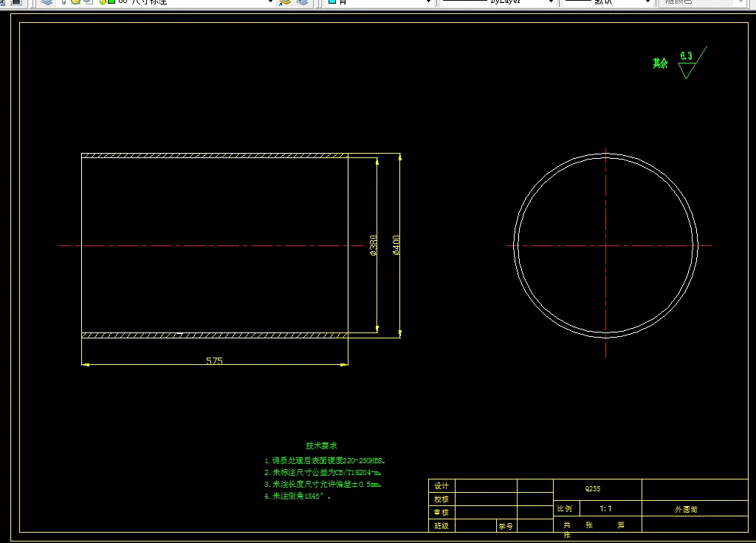Click the 学号 cell in title block

pyautogui.click(x=506, y=526)
